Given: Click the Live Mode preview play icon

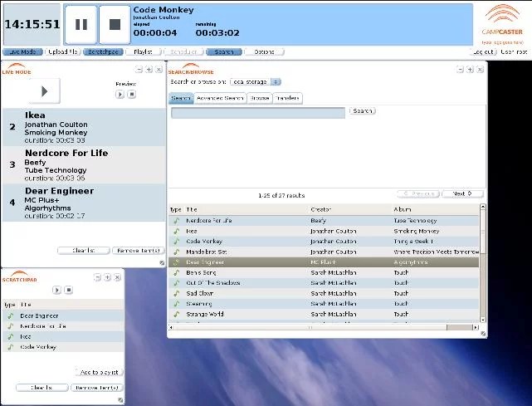Looking at the screenshot, I should 120,95.
